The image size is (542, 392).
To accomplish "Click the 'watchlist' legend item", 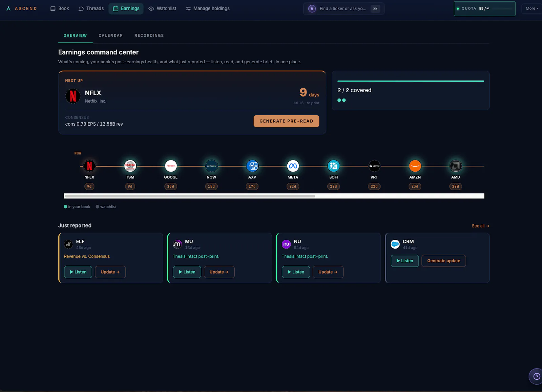I will 106,207.
